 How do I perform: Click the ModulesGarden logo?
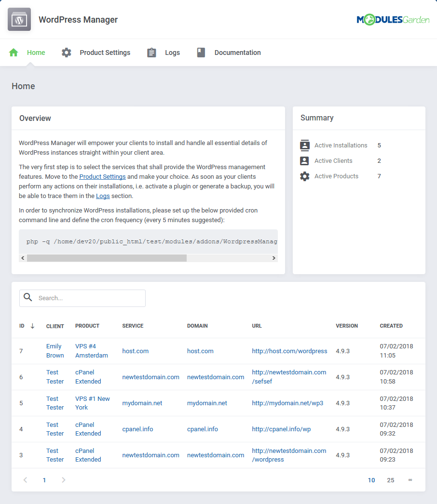click(x=393, y=20)
